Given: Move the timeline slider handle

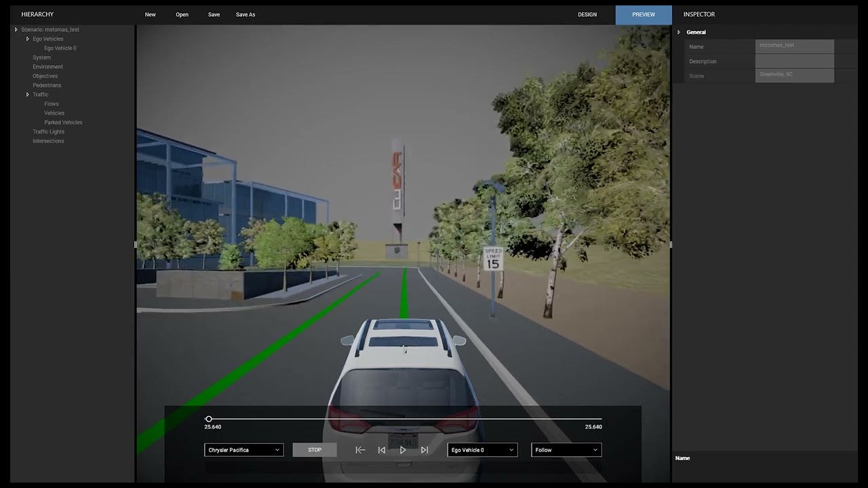Looking at the screenshot, I should [209, 420].
